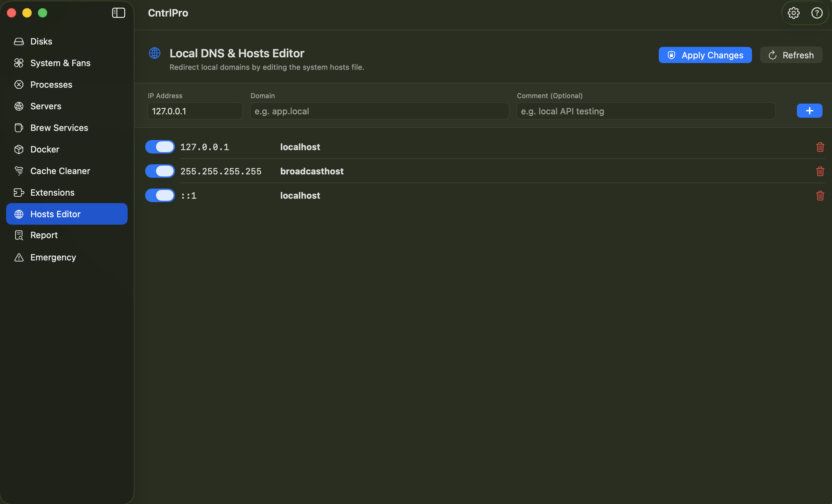Delete the broadcasthost entry
Viewport: 832px width, 504px height.
(820, 171)
